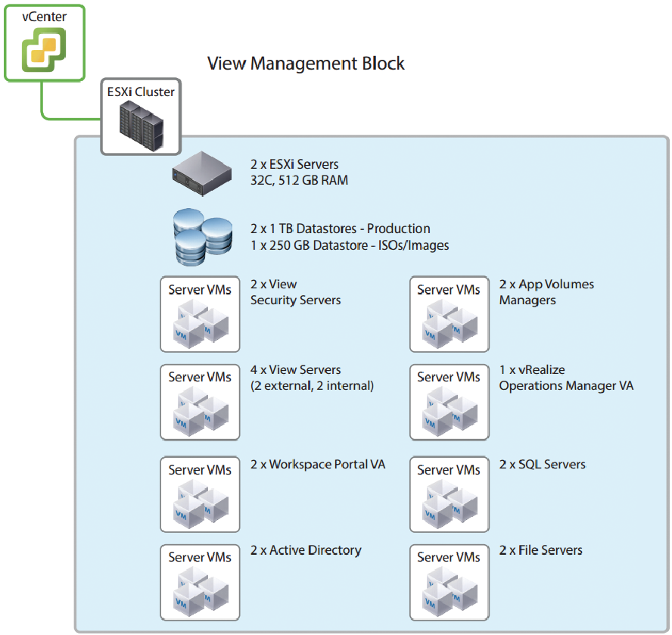Screen dimensions: 672x635
Task: Click the 'View Management Block' title
Action: point(306,64)
